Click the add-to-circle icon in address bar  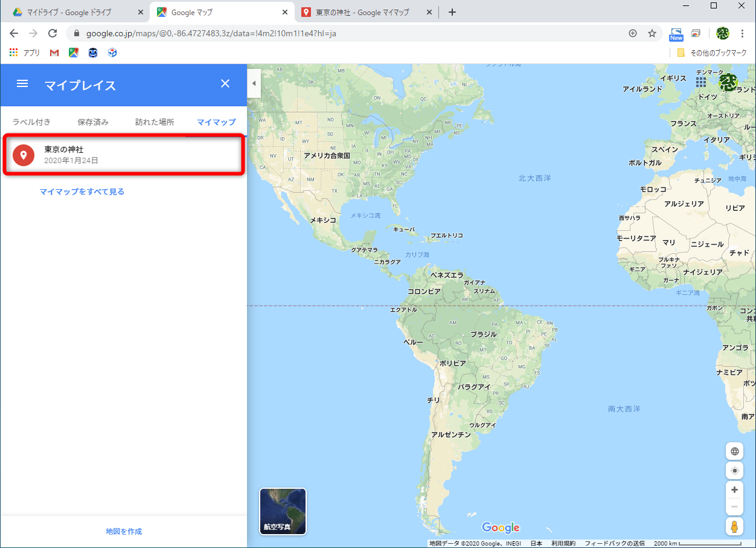[x=633, y=33]
